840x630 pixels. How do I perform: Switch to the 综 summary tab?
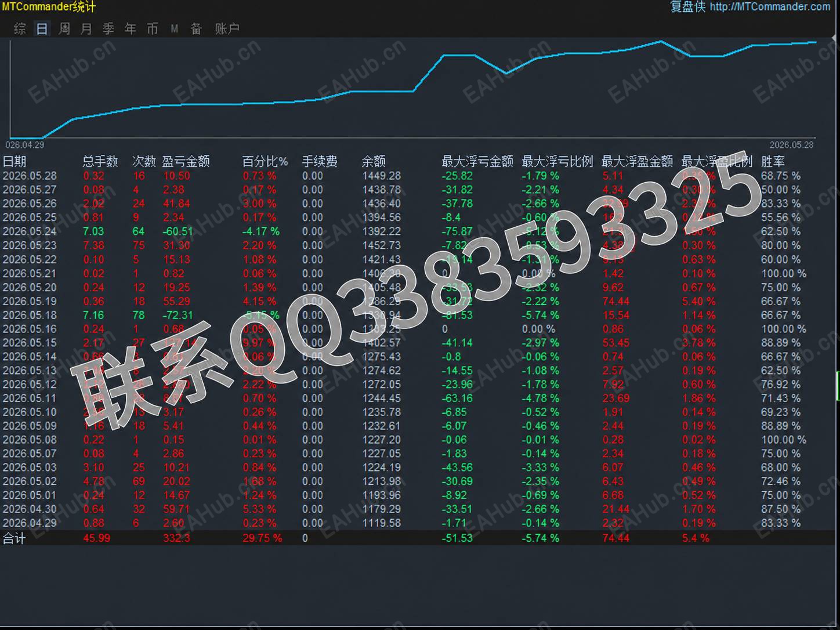pyautogui.click(x=20, y=28)
